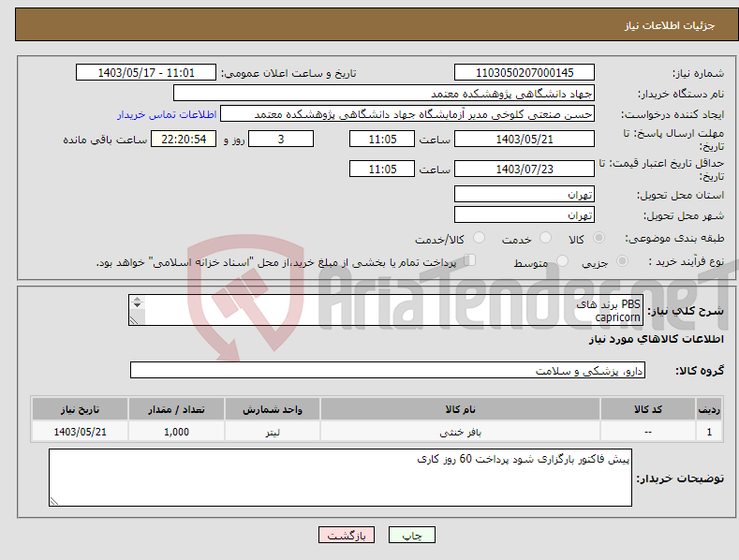This screenshot has height=560, width=739.
Task: Click the response deadline time 11:05 field
Action: pyautogui.click(x=382, y=139)
